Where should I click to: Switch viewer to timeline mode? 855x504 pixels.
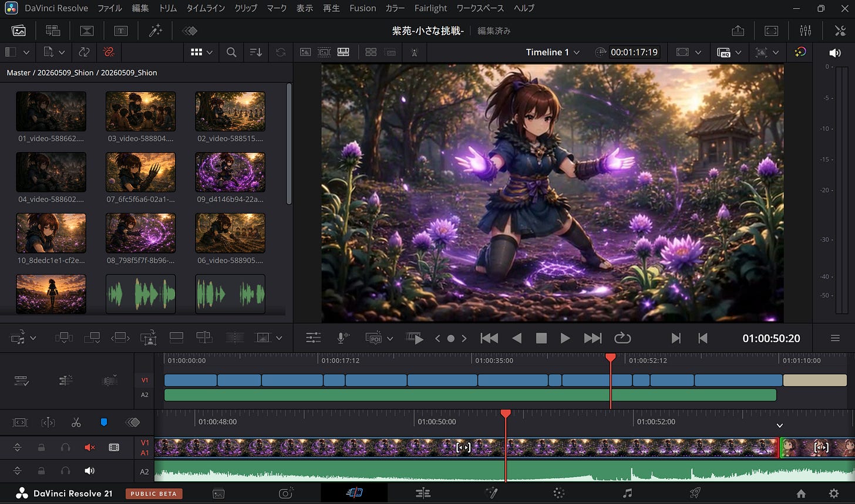click(344, 52)
